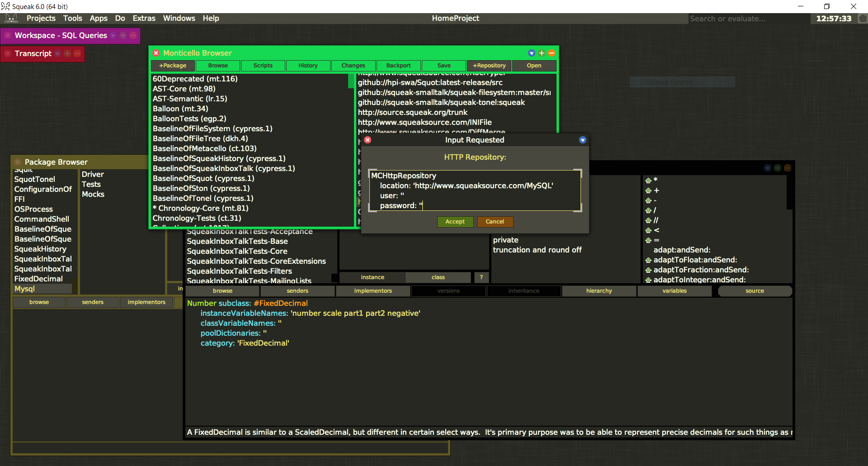
Task: Open the source view dropdown button
Action: pos(755,291)
